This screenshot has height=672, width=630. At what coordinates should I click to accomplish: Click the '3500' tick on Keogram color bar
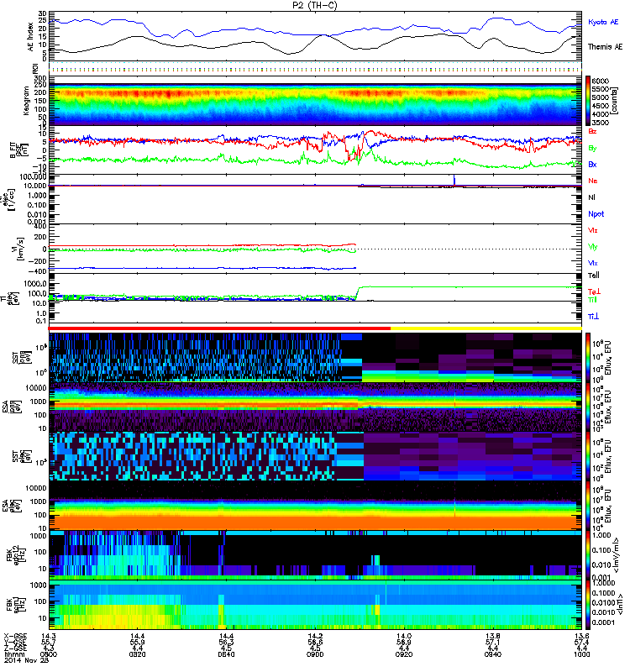[x=600, y=123]
